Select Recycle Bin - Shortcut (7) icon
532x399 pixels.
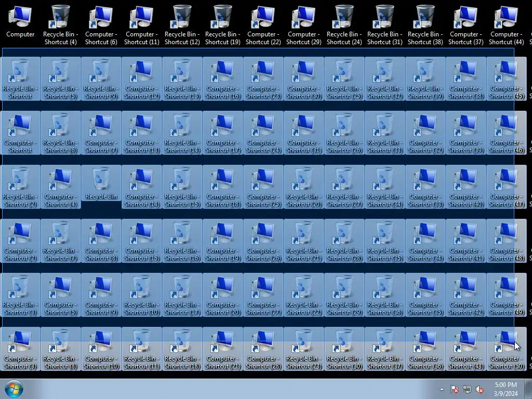click(60, 241)
